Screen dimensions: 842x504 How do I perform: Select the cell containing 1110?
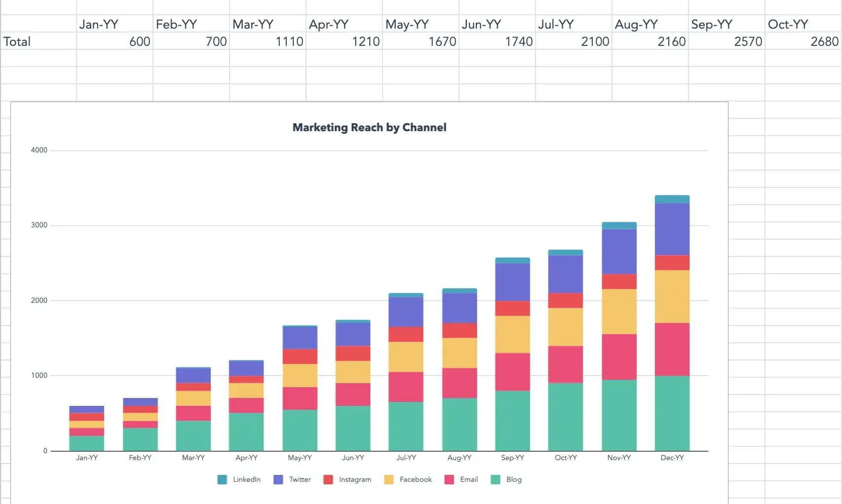tap(268, 41)
